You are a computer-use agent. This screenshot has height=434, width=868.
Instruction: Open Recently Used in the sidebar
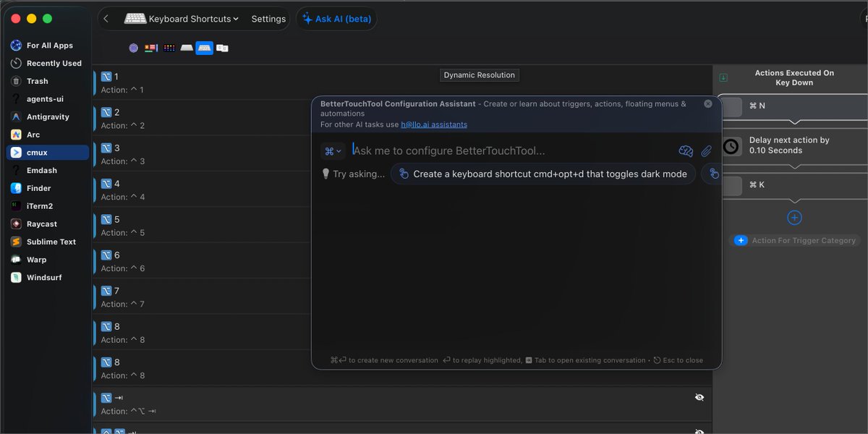point(48,64)
